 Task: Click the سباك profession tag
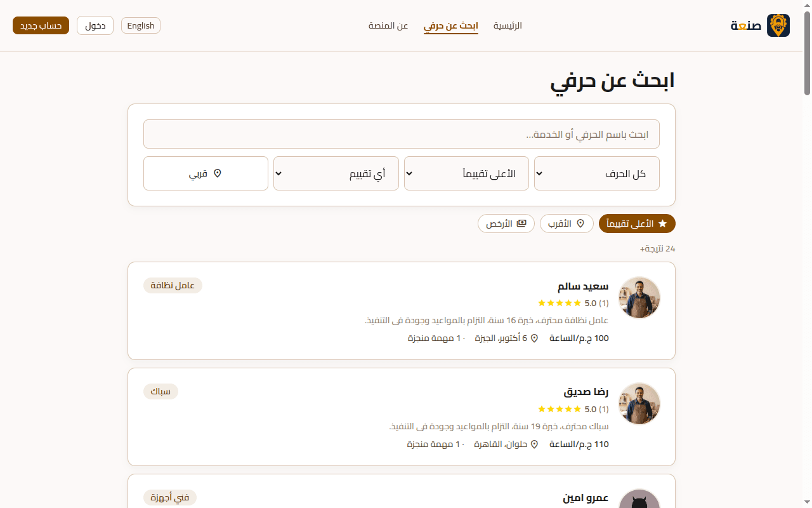click(160, 392)
